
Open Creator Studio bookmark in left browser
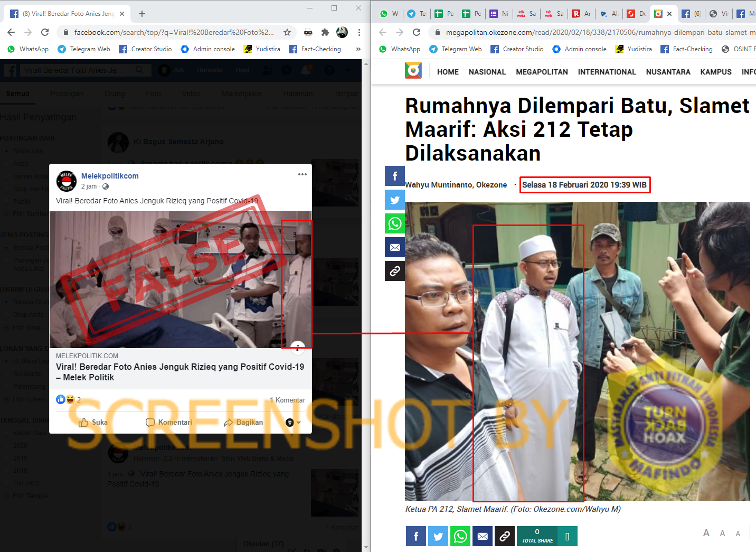click(145, 49)
